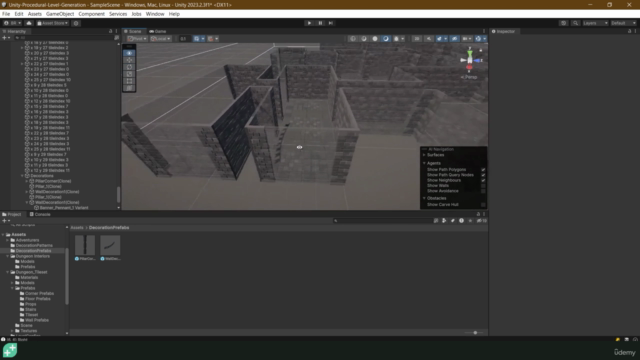Collapse the Obstacles section in AI Navigation
This screenshot has width=640, height=360.
(x=424, y=198)
